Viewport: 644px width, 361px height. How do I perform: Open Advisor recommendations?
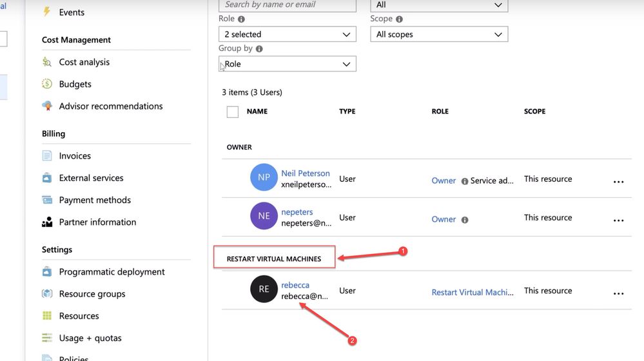[111, 106]
